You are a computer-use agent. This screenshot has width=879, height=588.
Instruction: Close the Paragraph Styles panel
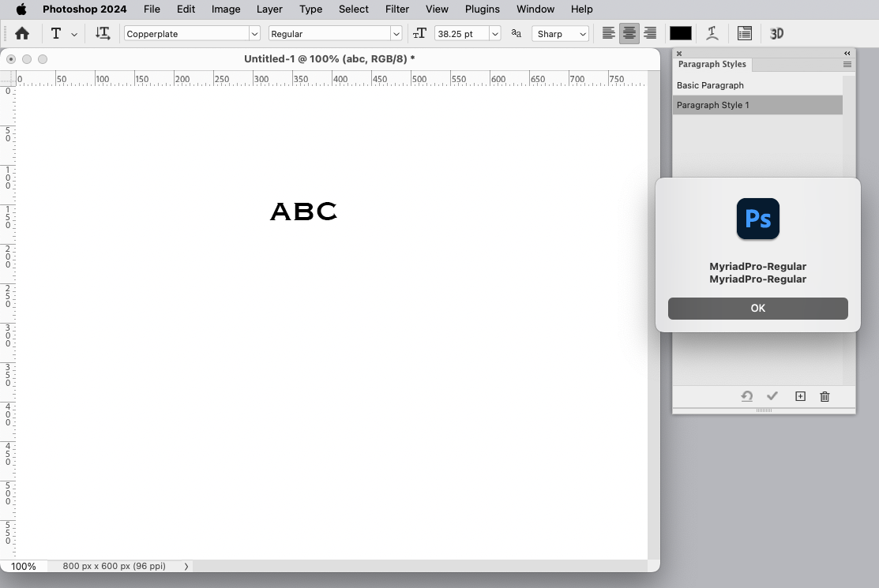(x=679, y=54)
